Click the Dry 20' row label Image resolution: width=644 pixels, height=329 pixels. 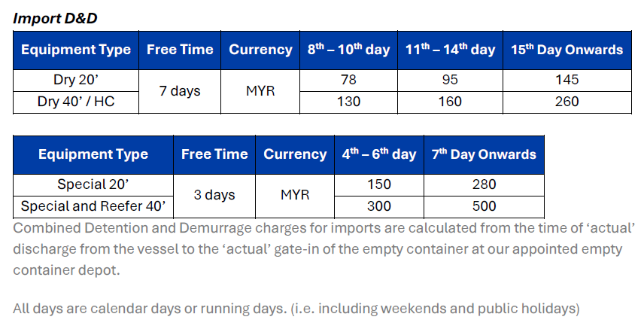(76, 81)
